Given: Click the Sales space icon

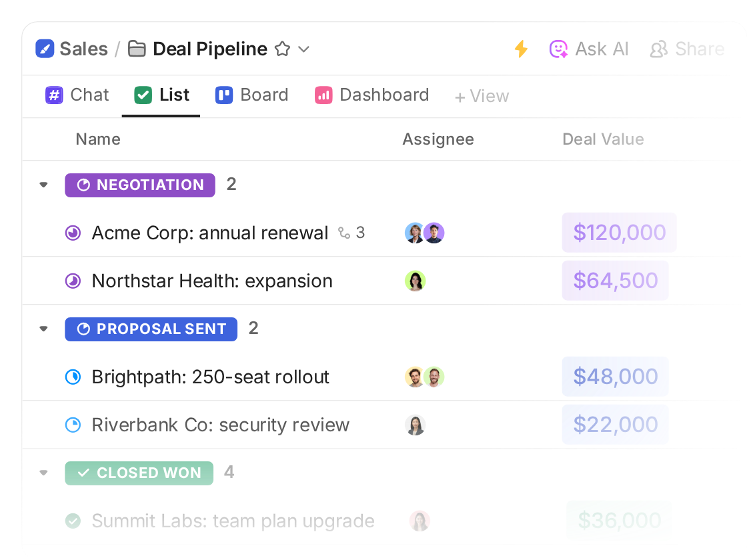Looking at the screenshot, I should (45, 49).
